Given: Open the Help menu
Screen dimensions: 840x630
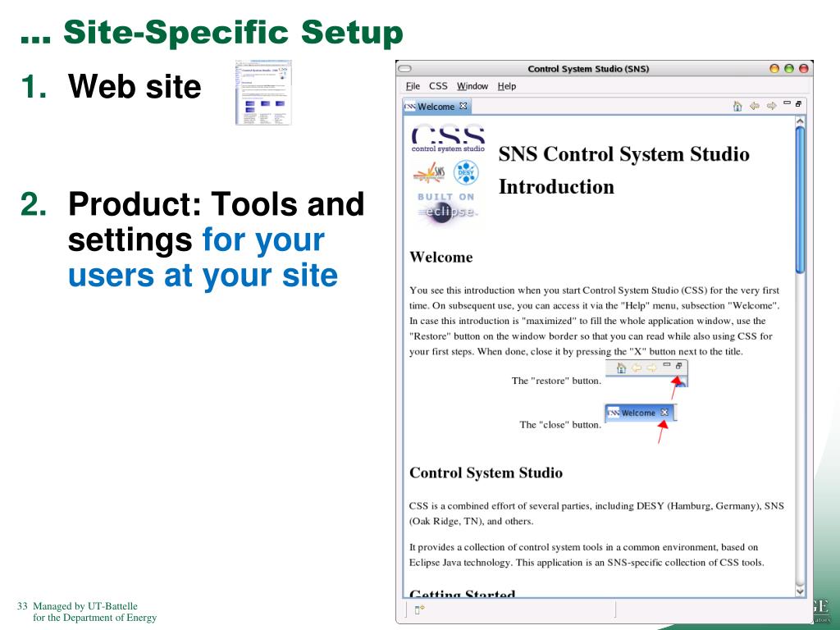Looking at the screenshot, I should coord(507,86).
